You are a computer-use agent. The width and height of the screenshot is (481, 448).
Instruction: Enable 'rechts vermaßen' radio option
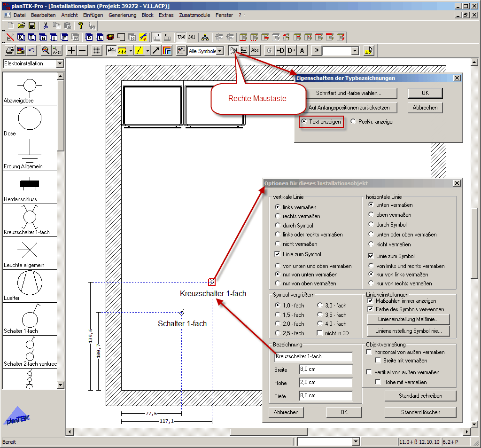coord(278,216)
